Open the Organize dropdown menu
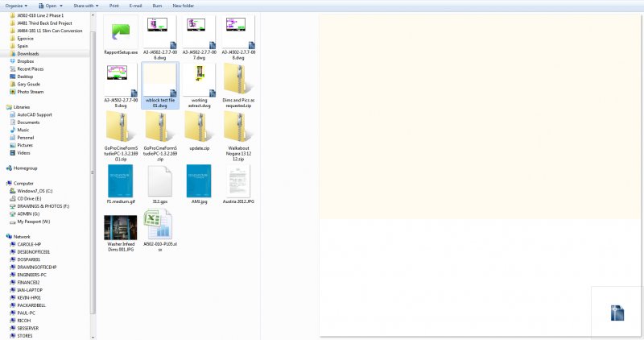This screenshot has width=644, height=340. 16,6
